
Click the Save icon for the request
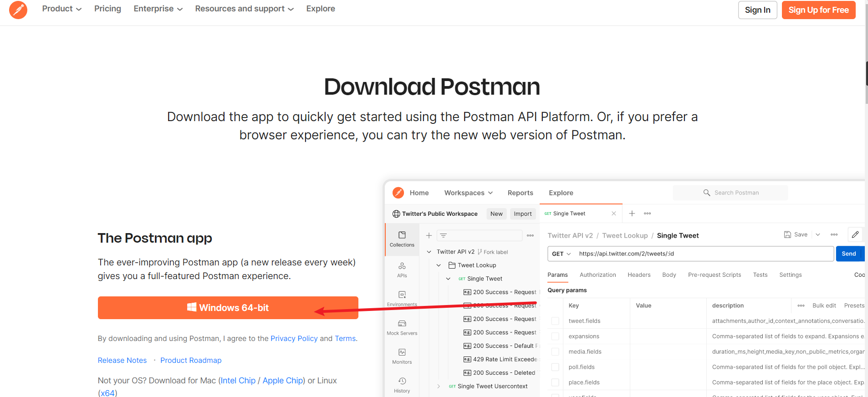(787, 234)
